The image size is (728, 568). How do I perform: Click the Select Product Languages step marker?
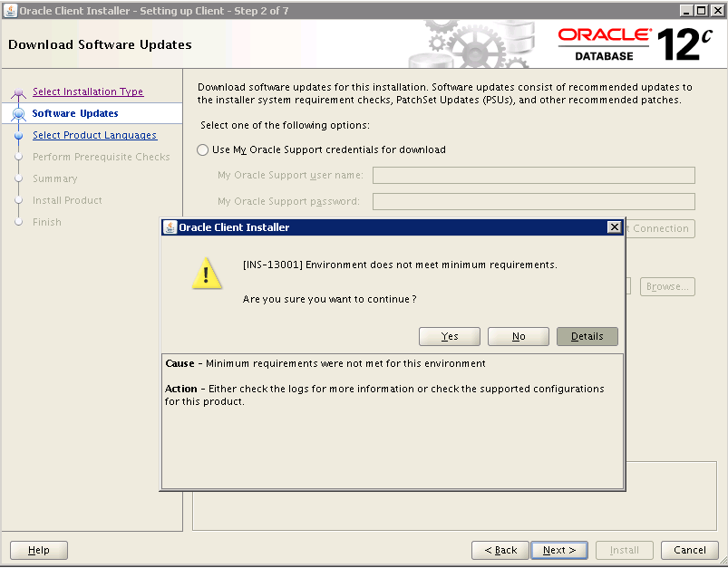(x=18, y=136)
